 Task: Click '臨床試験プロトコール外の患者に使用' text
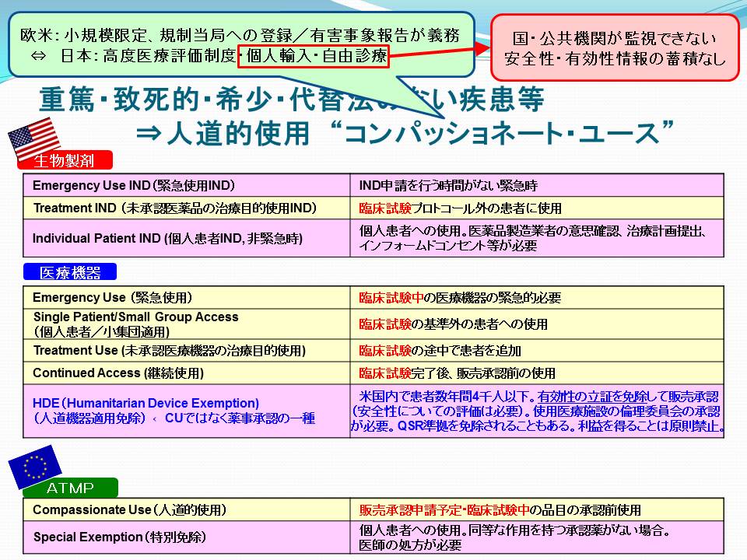tap(460, 208)
